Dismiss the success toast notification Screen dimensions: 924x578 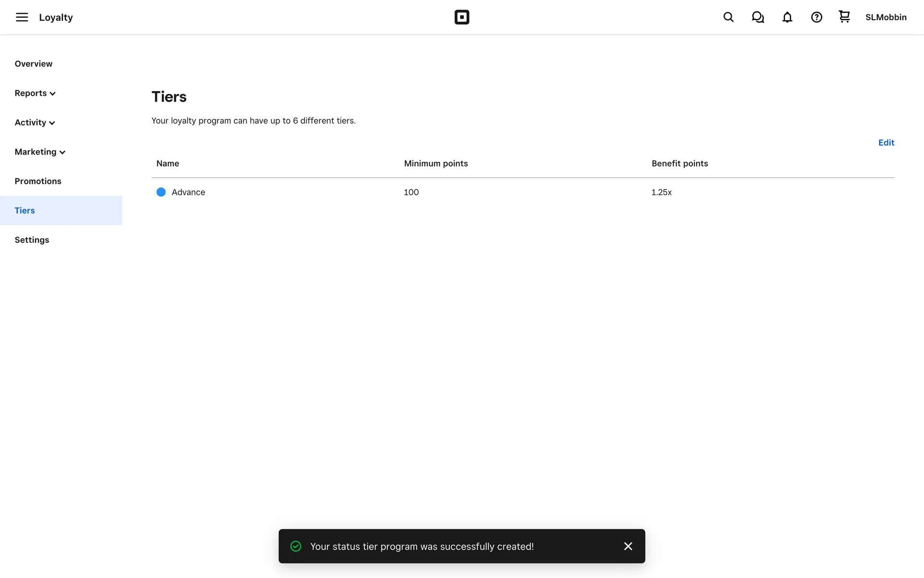(628, 546)
